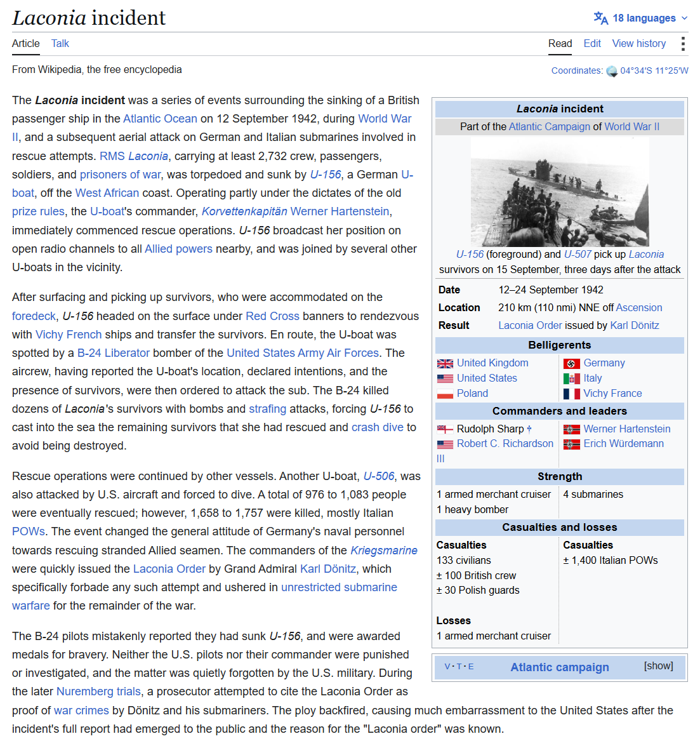Follow the strafing link
This screenshot has width=700, height=748.
tap(268, 410)
